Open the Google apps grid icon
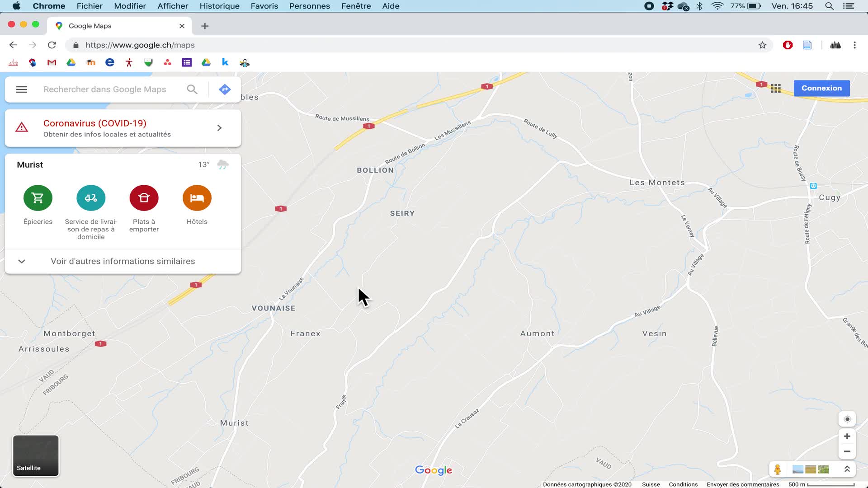The width and height of the screenshot is (868, 488). 776,89
